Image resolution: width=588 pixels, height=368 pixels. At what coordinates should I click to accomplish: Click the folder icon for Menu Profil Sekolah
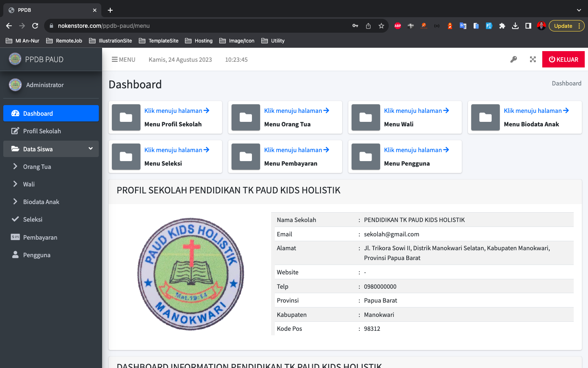(x=126, y=117)
